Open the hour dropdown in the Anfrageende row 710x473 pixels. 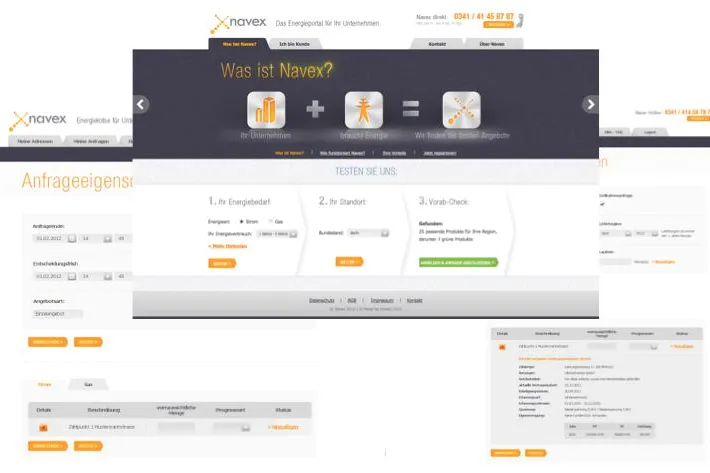pyautogui.click(x=96, y=238)
